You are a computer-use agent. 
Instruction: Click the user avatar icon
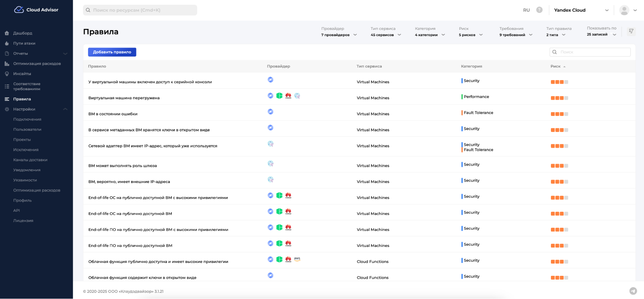click(x=624, y=10)
